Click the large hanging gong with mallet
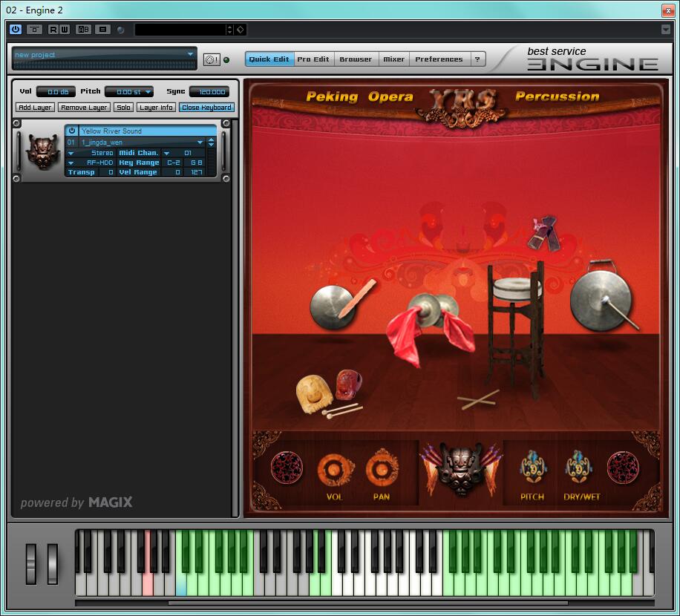This screenshot has width=680, height=616. tap(603, 295)
